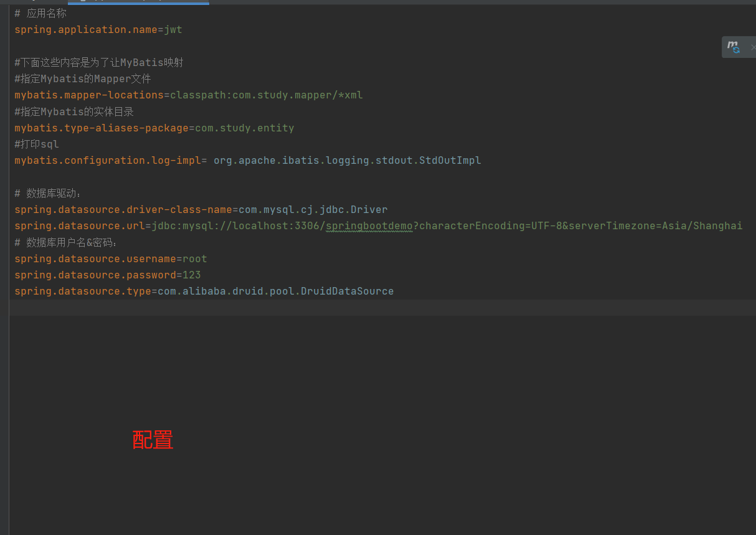
Task: Click the value 'jwt'
Action: [173, 29]
